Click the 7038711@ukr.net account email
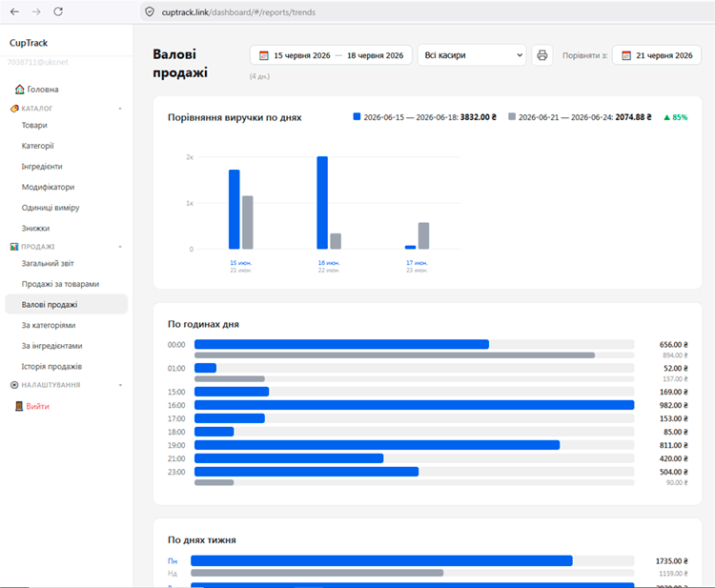Viewport: 715px width, 588px height. click(x=37, y=62)
